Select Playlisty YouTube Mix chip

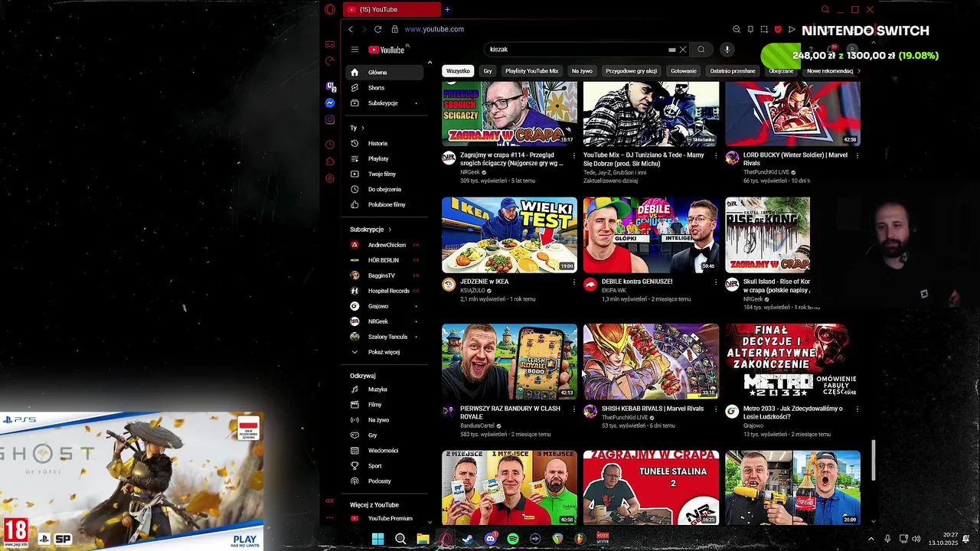(x=531, y=71)
